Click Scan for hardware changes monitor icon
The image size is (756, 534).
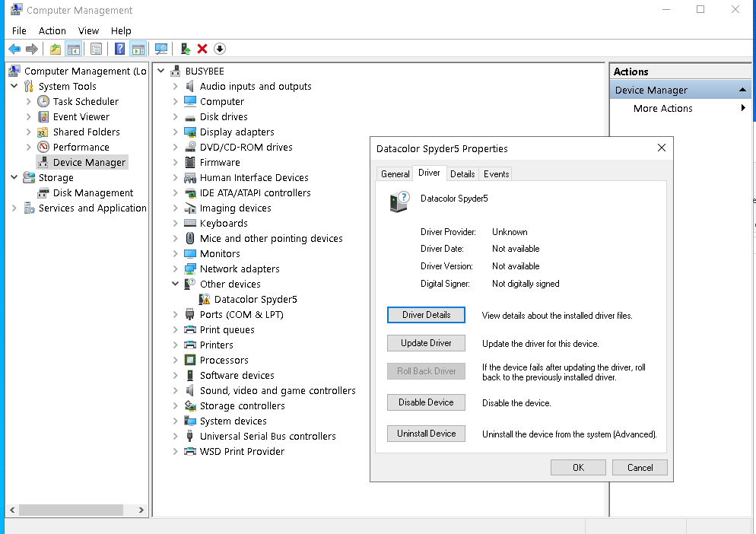(161, 49)
